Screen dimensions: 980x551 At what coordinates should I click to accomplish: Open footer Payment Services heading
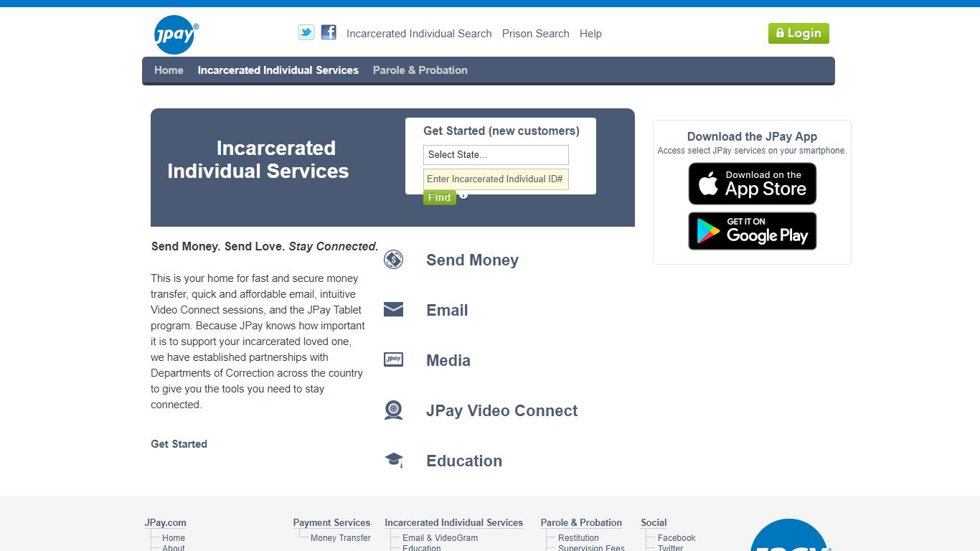pyautogui.click(x=331, y=523)
